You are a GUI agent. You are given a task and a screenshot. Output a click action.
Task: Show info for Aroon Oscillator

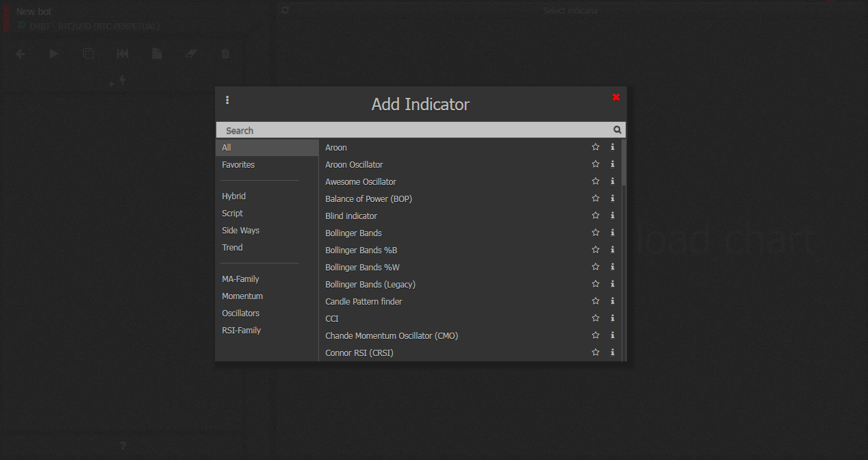coord(613,164)
